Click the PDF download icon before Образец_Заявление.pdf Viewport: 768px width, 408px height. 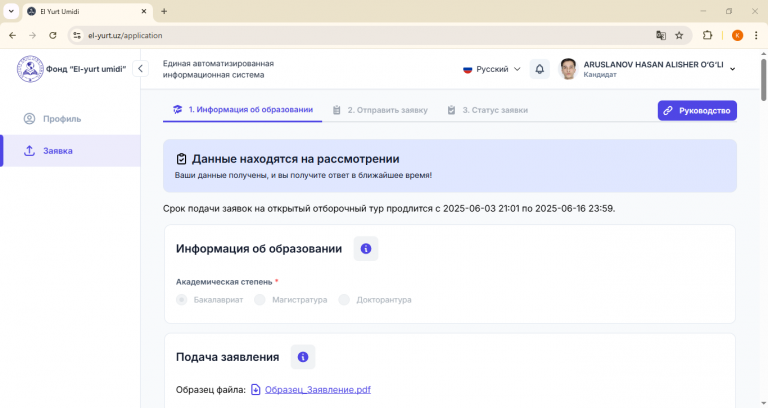256,390
